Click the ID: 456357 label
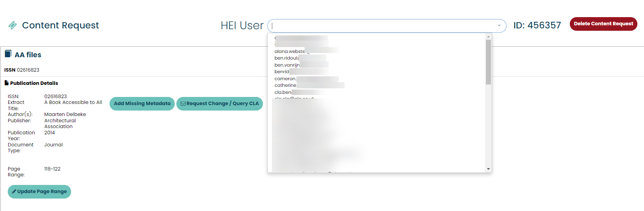 537,25
